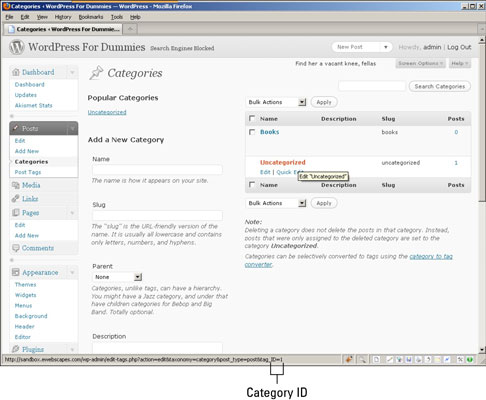Click the top Apply button

click(x=324, y=102)
